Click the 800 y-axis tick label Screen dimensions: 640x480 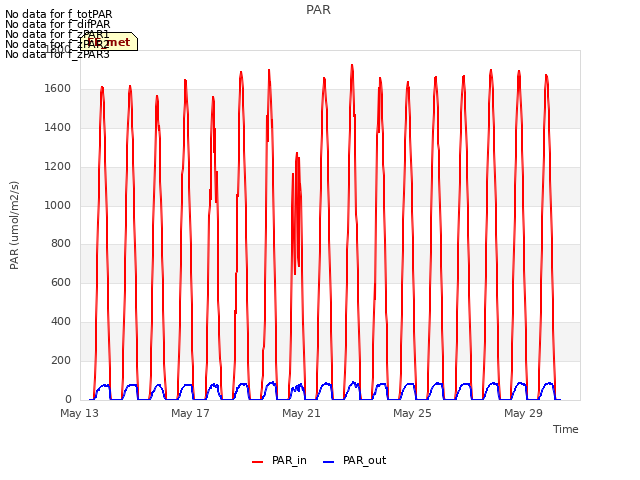point(61,244)
